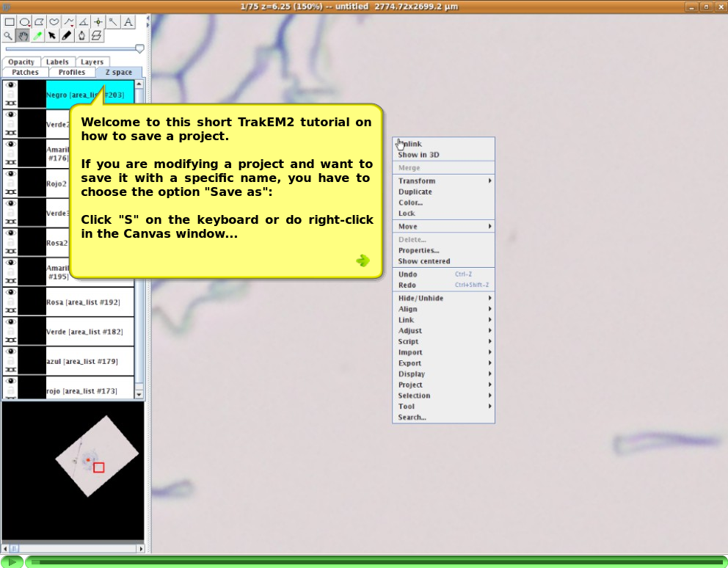Select the 'rojo [area_list #173]' row label

(81, 391)
